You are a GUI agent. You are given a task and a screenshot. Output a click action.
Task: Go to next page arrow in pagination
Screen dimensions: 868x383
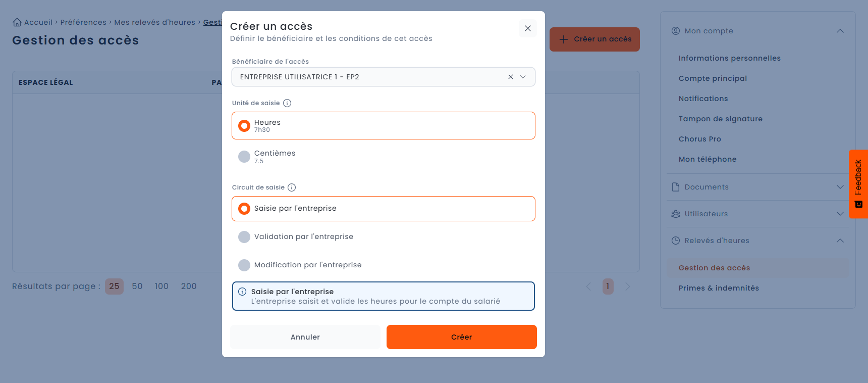[628, 286]
